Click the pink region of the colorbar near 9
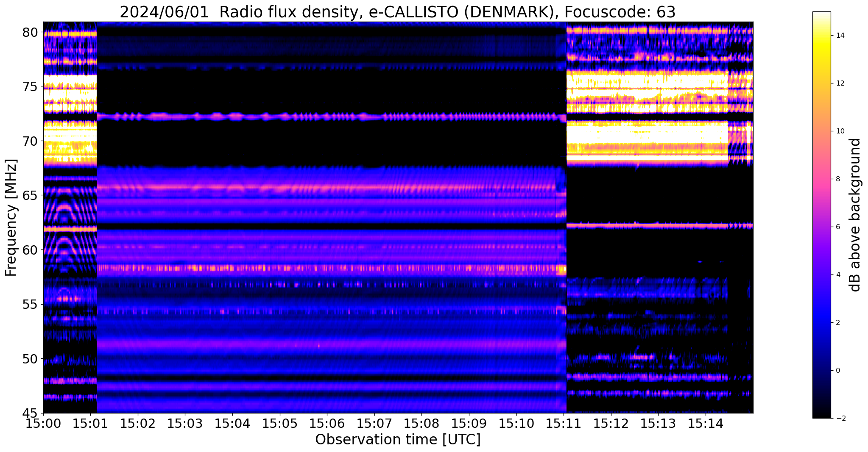Viewport: 868px width, 452px height. pos(821,155)
